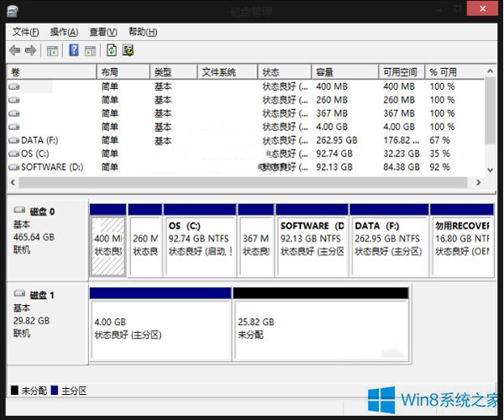Click the disk settings icon after Refresh
The image size is (504, 420).
click(128, 50)
